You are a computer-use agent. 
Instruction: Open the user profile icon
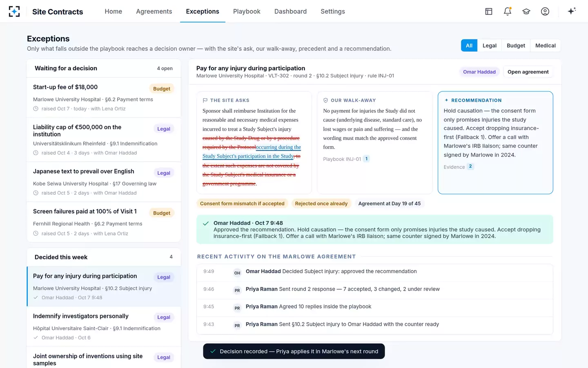545,11
